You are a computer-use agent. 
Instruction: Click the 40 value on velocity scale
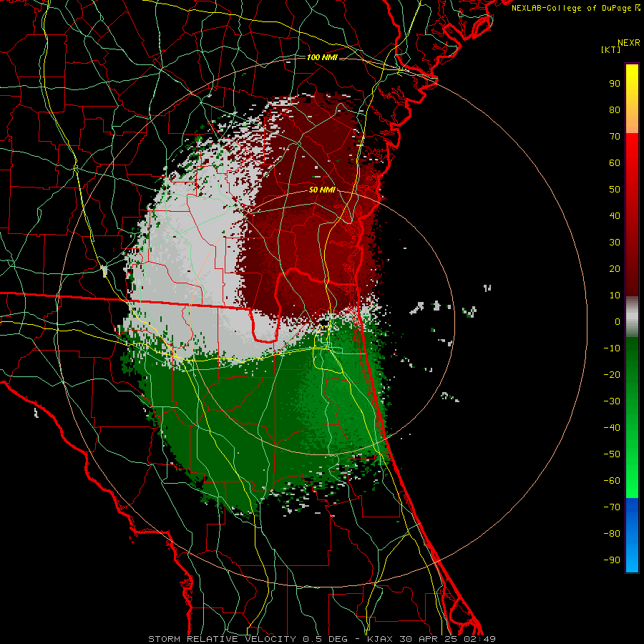(x=615, y=216)
